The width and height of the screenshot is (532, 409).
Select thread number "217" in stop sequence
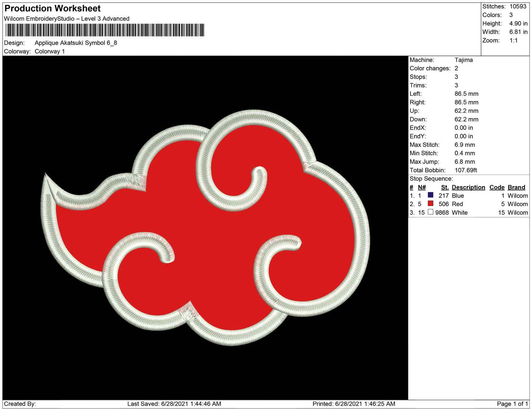click(444, 196)
